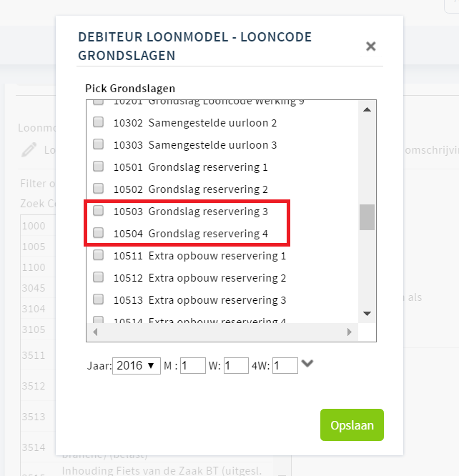Check 10511 Extra opbouw reservering 1

[98, 255]
